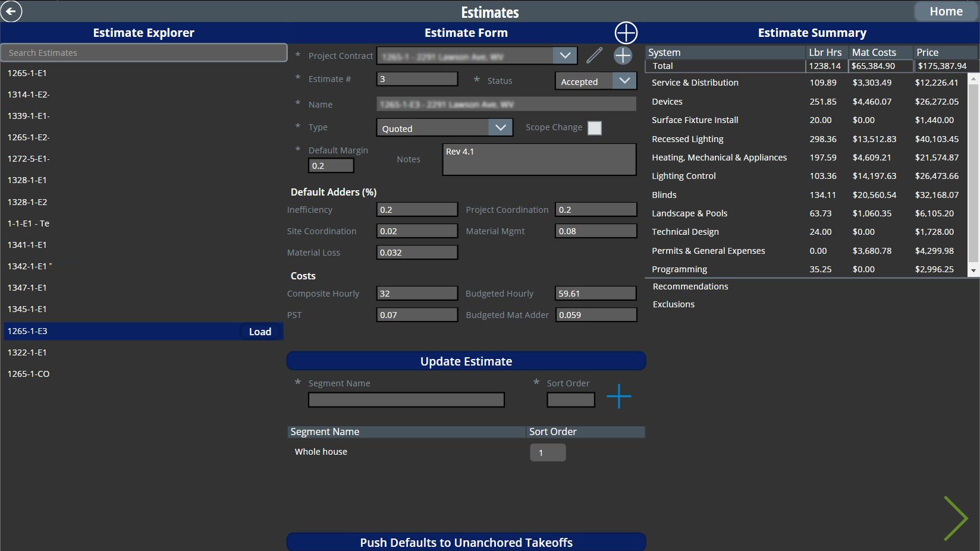The width and height of the screenshot is (980, 551).
Task: Click the circled plus to add a new contract
Action: 622,55
